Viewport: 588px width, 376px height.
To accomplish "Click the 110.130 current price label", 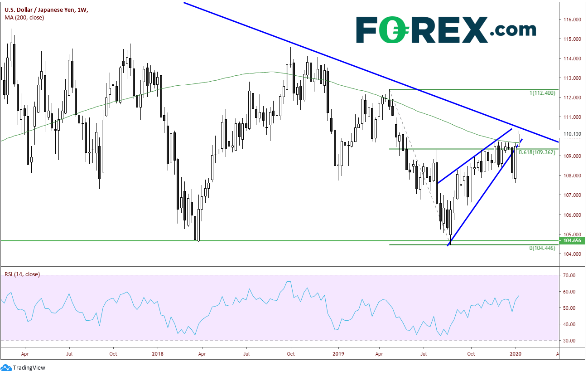I will pyautogui.click(x=572, y=134).
